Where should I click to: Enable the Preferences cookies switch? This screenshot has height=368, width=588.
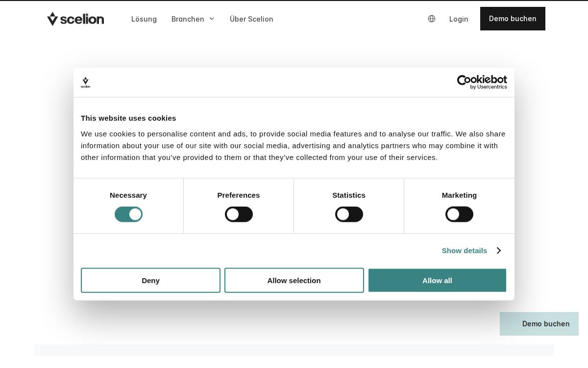239,214
